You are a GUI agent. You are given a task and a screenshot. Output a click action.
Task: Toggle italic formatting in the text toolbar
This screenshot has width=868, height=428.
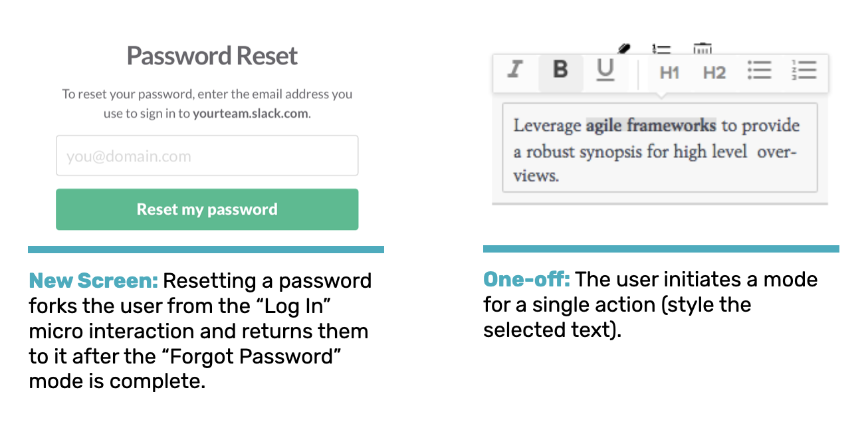515,70
